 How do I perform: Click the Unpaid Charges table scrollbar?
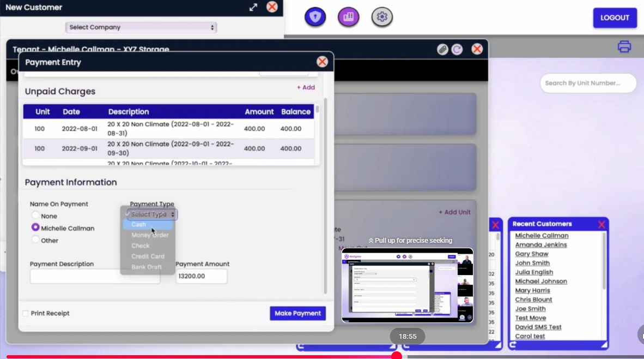[318, 110]
